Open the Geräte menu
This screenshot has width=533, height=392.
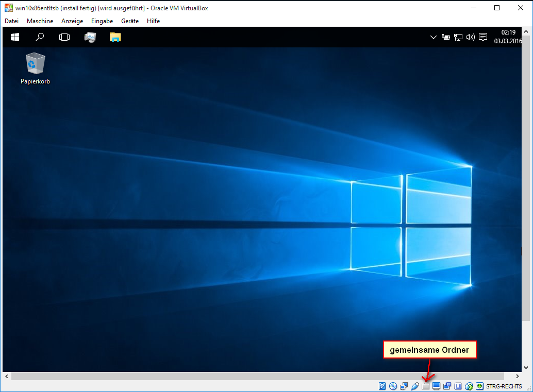[130, 21]
